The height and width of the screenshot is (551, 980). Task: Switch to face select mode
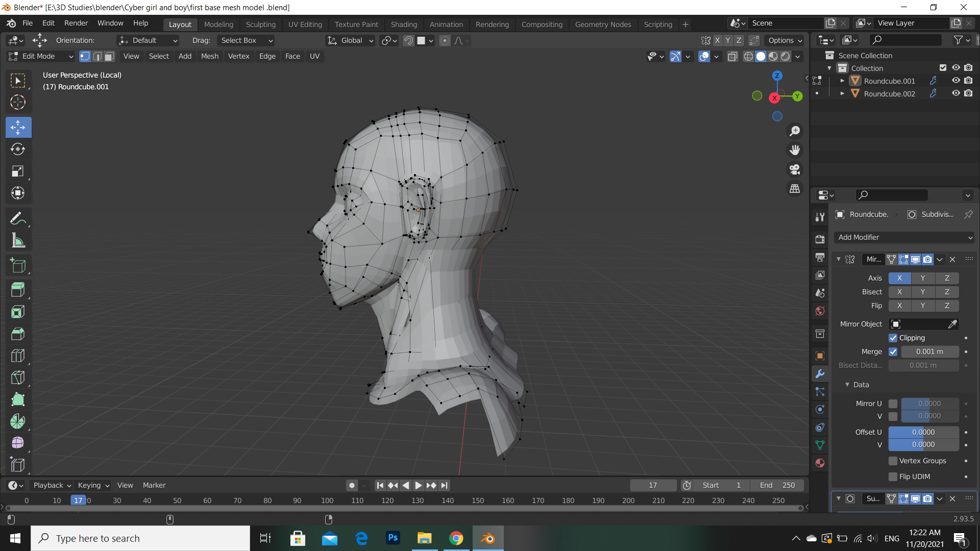[109, 56]
